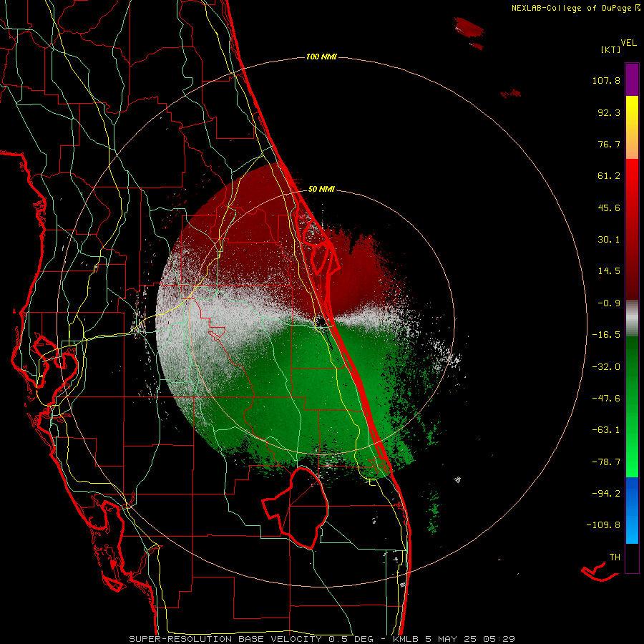Click the 76.7 value on velocity scale

(x=609, y=144)
